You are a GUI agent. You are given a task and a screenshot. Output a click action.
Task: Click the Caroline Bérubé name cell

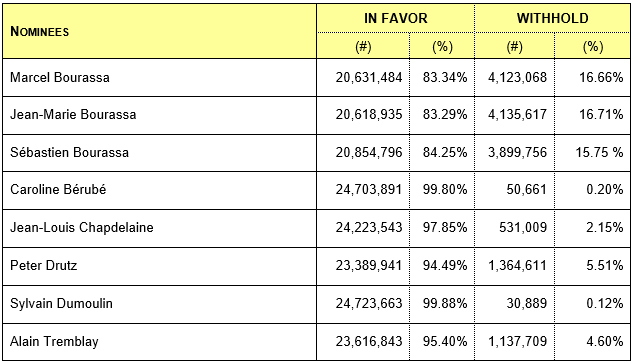[159, 190]
